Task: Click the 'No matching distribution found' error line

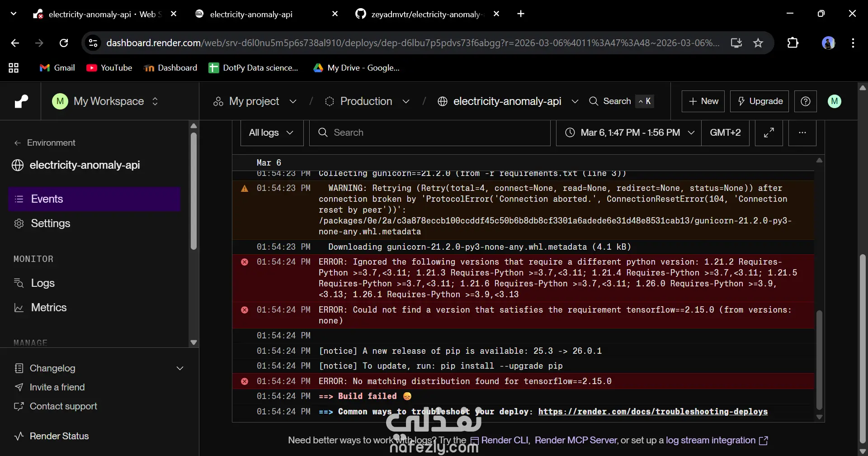Action: [523, 381]
